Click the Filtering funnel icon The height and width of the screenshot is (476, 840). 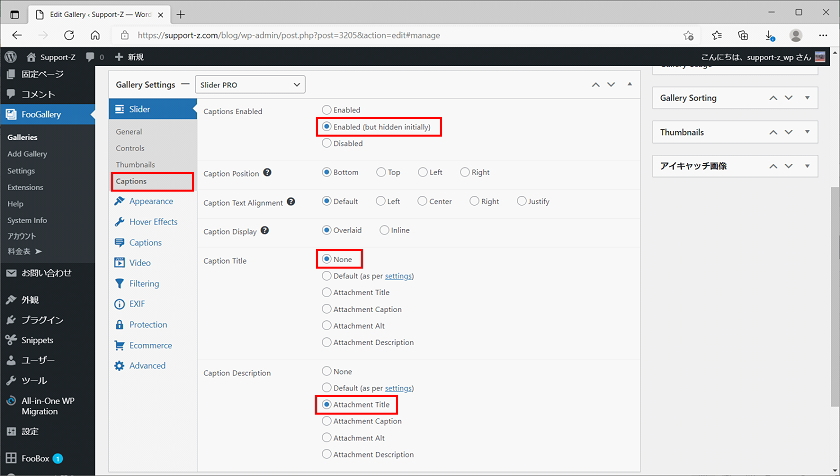[x=120, y=284]
